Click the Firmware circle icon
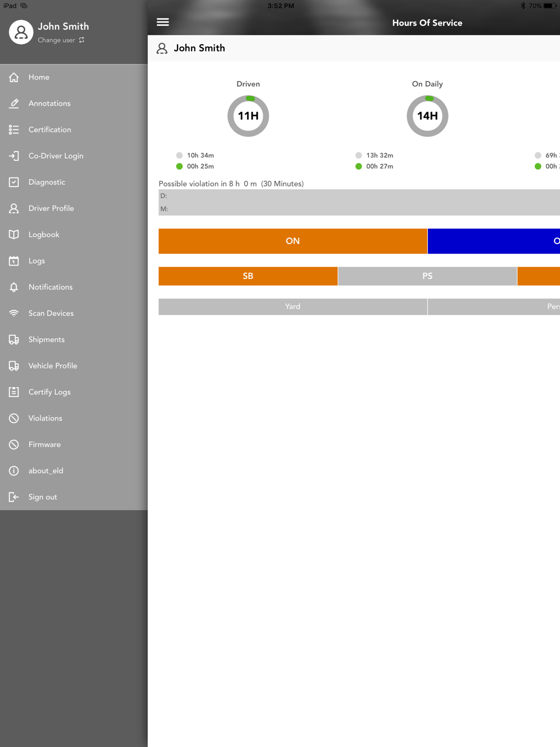The height and width of the screenshot is (747, 560). [14, 445]
